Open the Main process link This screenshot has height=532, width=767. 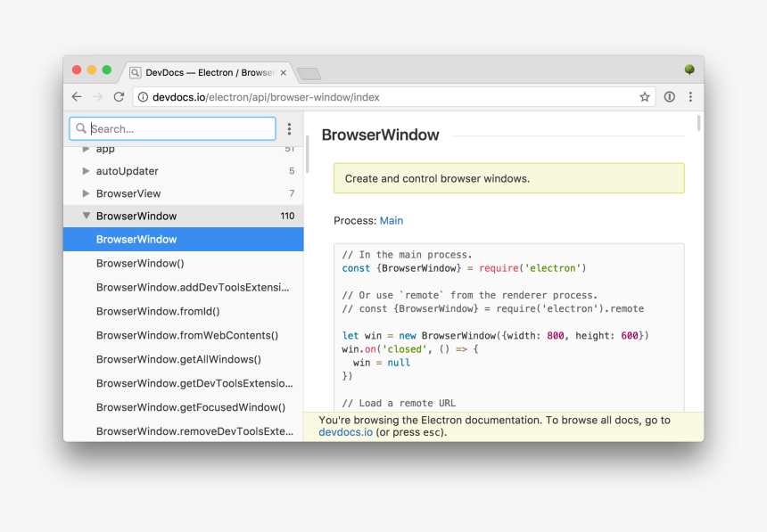click(392, 221)
